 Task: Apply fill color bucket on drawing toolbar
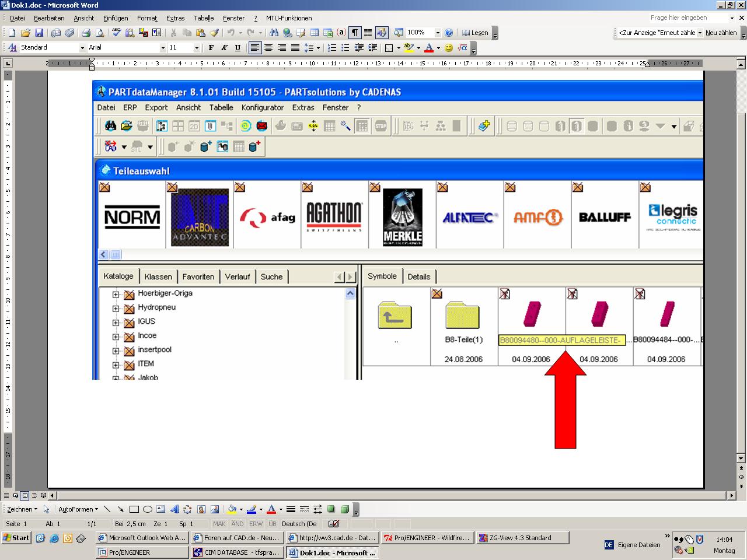point(232,509)
